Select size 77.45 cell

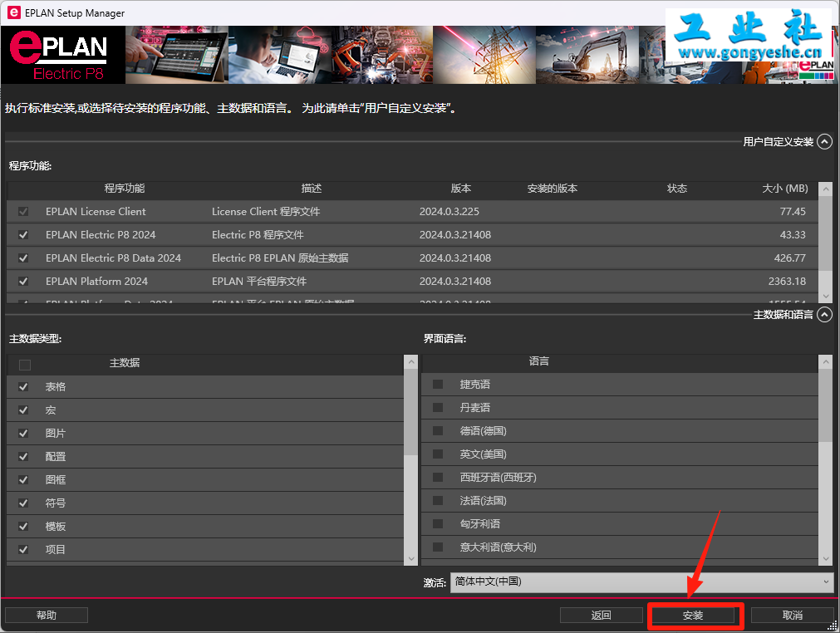tap(793, 212)
